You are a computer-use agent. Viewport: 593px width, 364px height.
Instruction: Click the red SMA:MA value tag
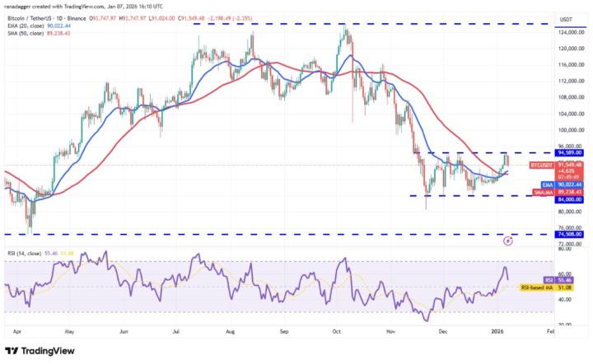(x=558, y=193)
